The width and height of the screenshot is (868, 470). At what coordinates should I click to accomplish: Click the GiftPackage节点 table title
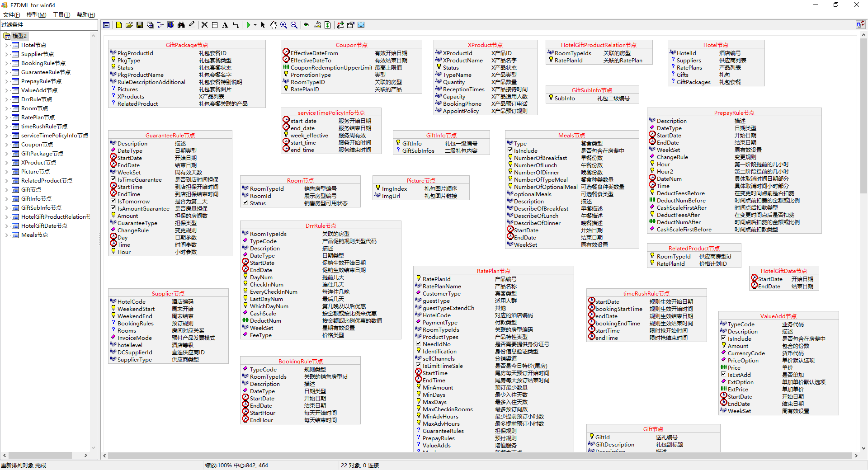[187, 45]
